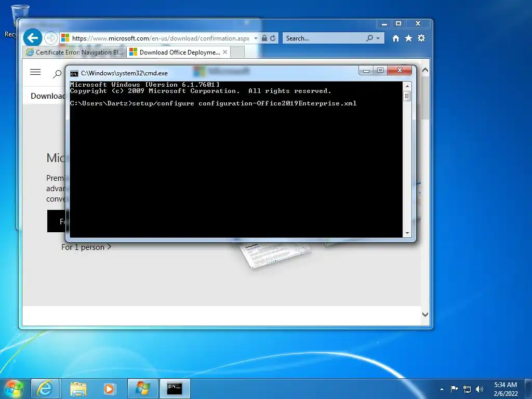Close the cmd.exe window
Screen dimensions: 532x399
(400, 70)
